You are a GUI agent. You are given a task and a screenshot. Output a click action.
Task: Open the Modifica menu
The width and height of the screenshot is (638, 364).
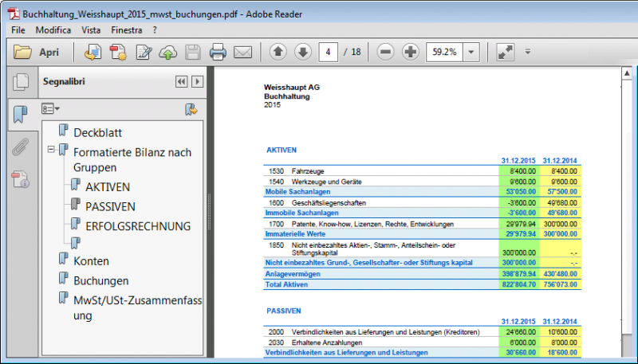pos(53,30)
